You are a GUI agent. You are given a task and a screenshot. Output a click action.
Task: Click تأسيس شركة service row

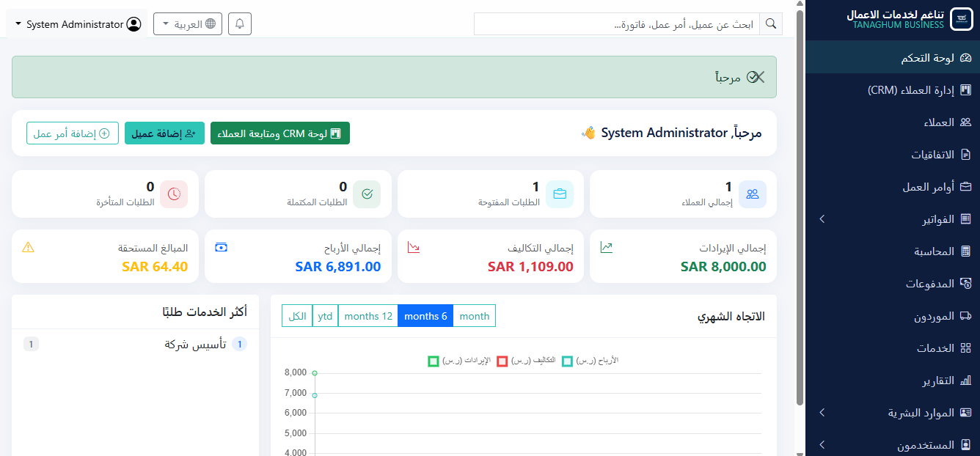click(x=135, y=345)
